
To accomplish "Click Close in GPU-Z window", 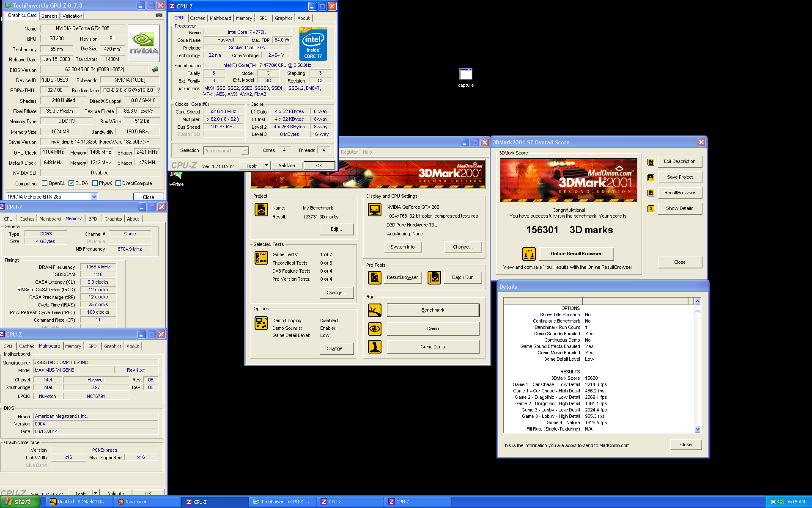I will point(148,197).
